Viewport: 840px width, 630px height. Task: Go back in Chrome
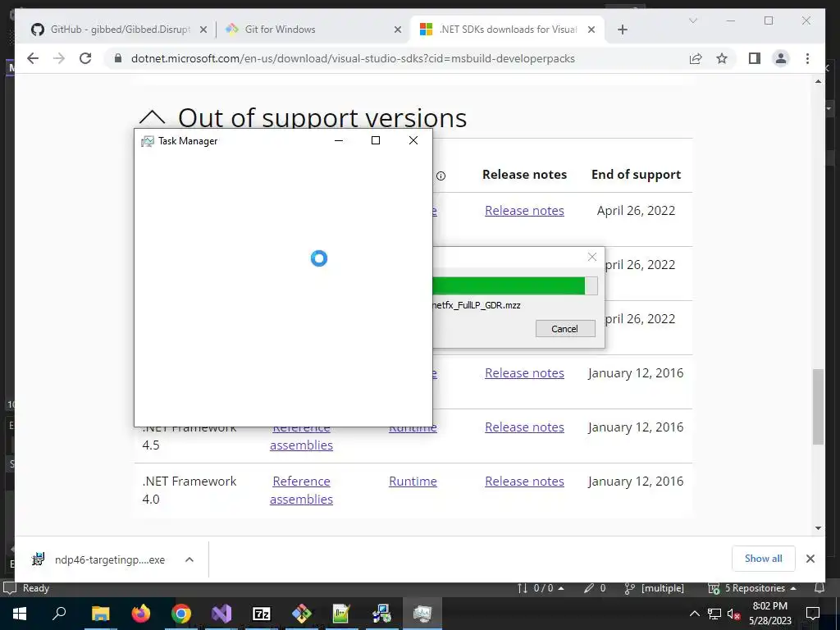33,58
